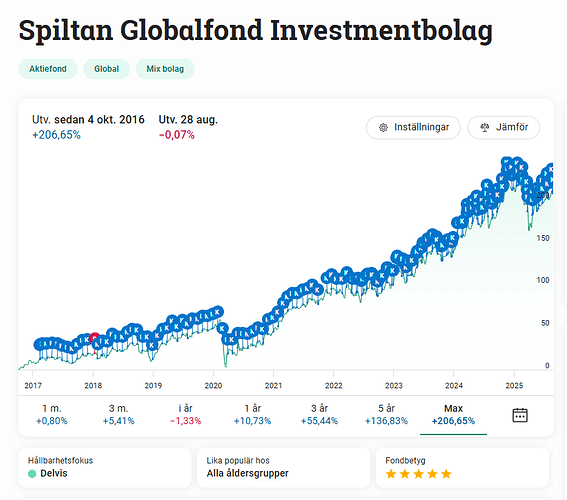Click the fifth Fondbetyg star

(x=447, y=474)
